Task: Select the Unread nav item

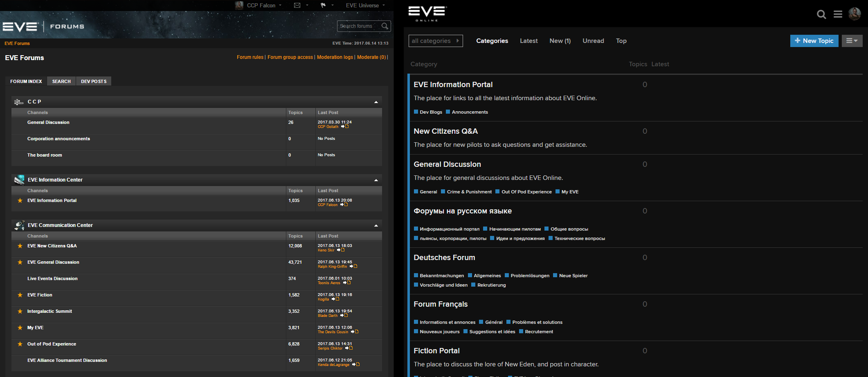Action: tap(593, 41)
